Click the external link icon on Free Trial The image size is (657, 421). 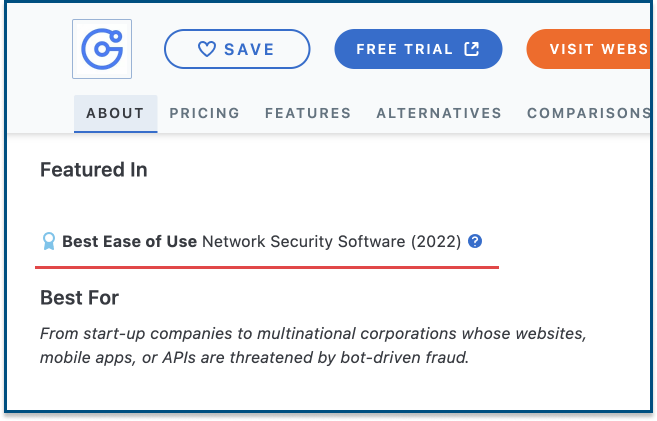472,49
